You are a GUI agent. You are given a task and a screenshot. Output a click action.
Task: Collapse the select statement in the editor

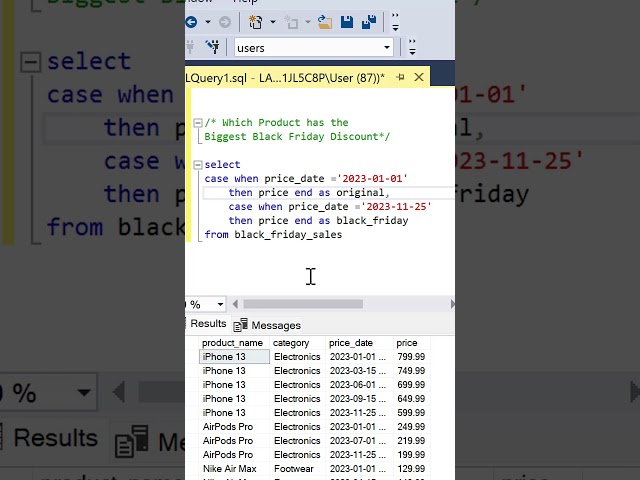click(198, 164)
